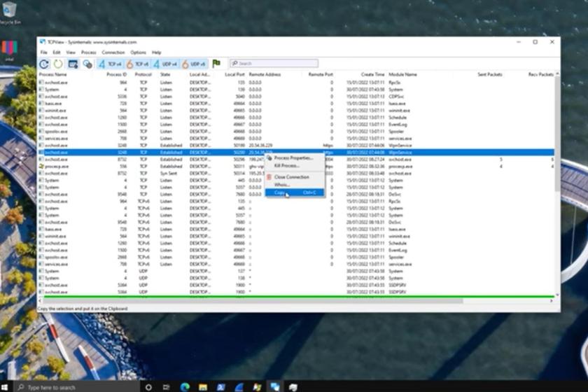Image resolution: width=588 pixels, height=392 pixels.
Task: Open the display options toolbar icon
Action: [73, 64]
